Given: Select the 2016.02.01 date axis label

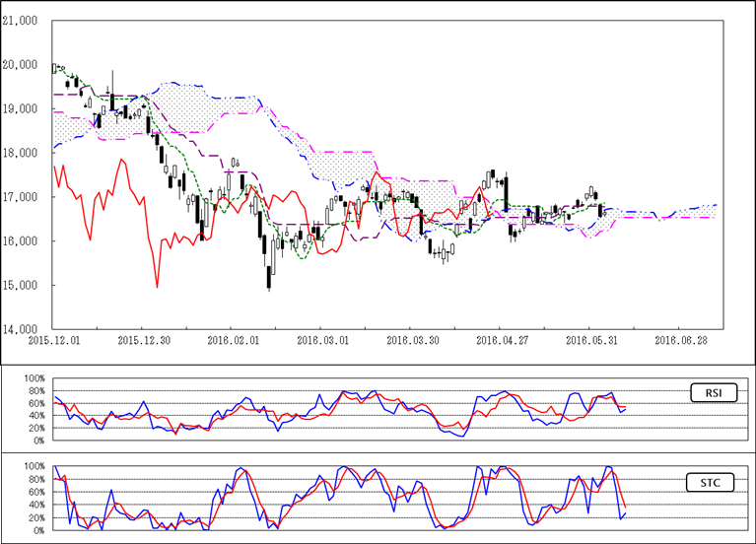Looking at the screenshot, I should point(233,340).
